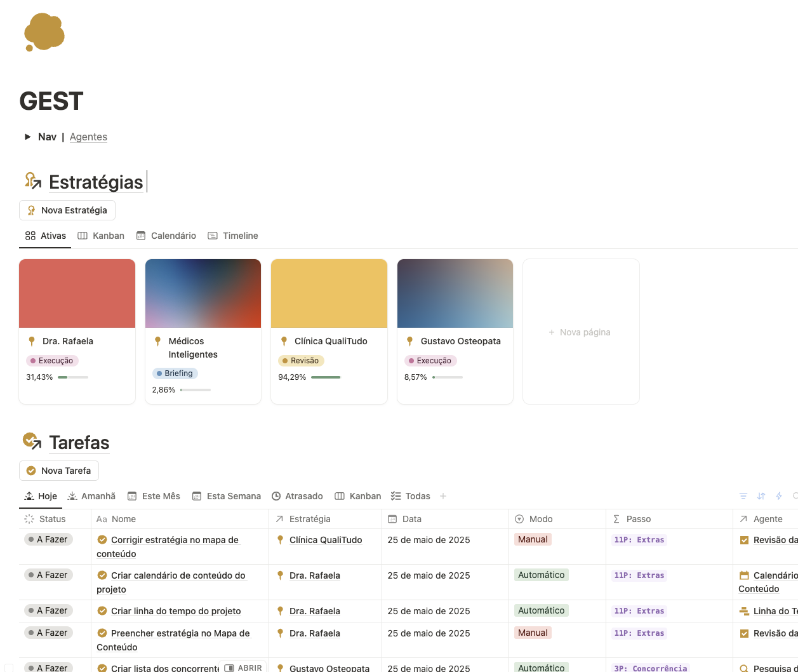
Task: Open the Agentes link
Action: point(88,137)
